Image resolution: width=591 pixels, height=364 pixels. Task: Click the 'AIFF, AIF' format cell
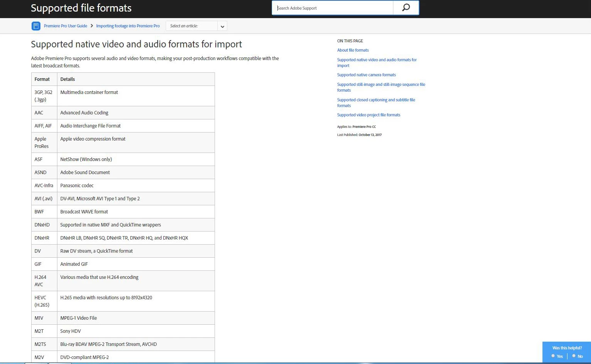pos(44,126)
